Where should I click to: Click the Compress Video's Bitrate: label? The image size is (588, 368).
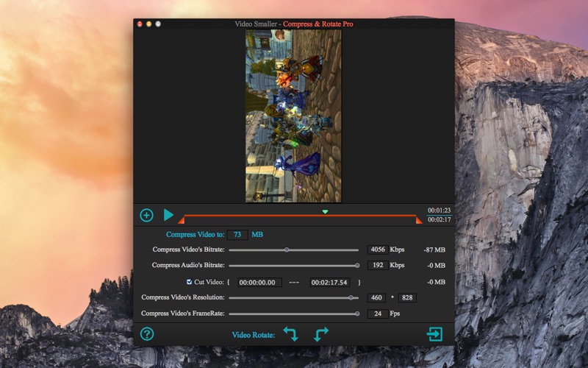click(188, 250)
